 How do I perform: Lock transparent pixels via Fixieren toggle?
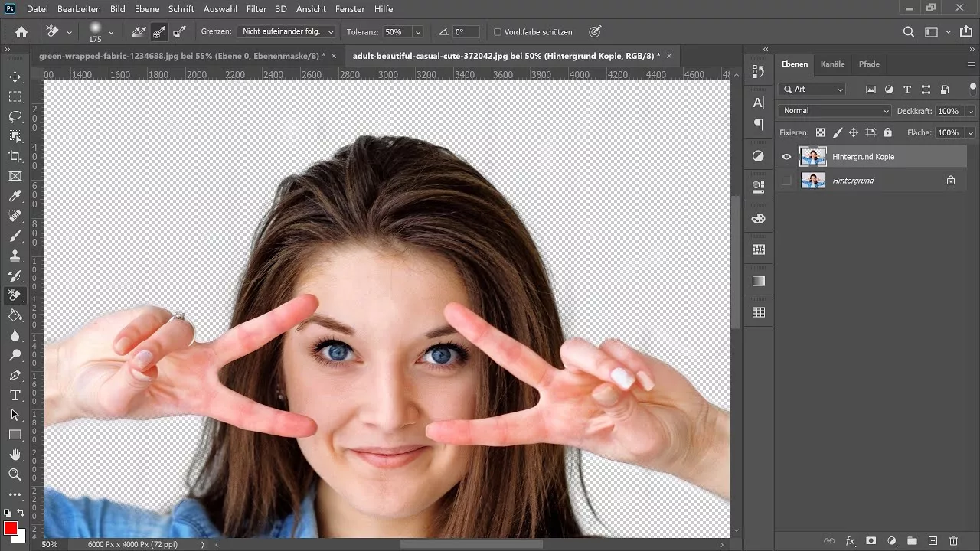click(819, 132)
